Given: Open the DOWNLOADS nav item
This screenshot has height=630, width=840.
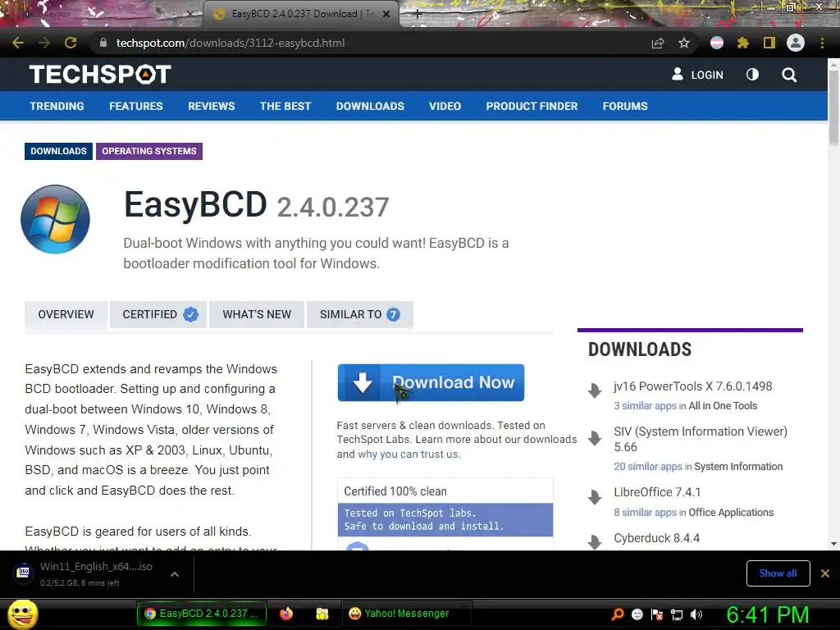Looking at the screenshot, I should (370, 106).
